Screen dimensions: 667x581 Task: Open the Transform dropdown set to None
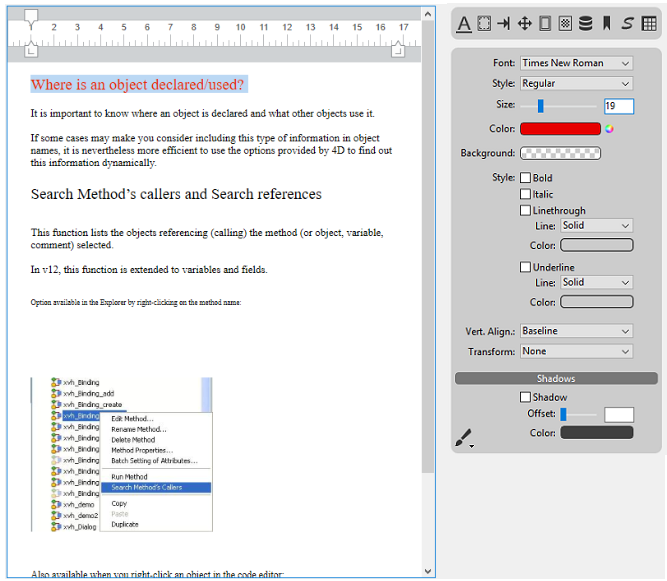(x=576, y=351)
